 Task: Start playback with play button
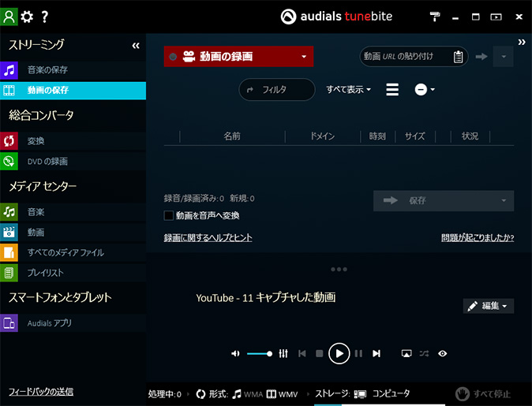click(x=339, y=353)
